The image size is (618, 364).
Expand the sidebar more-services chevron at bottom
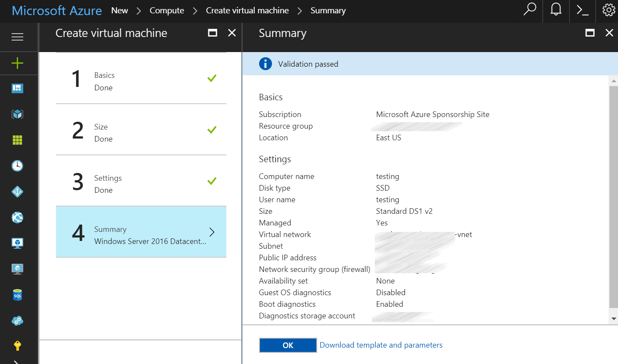coord(16,362)
